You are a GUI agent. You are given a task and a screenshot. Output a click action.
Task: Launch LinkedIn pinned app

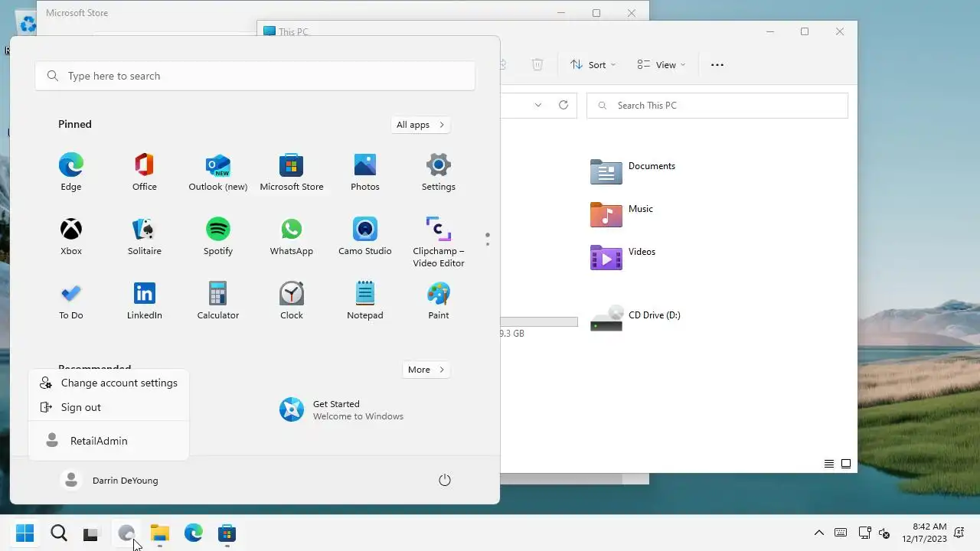click(145, 300)
